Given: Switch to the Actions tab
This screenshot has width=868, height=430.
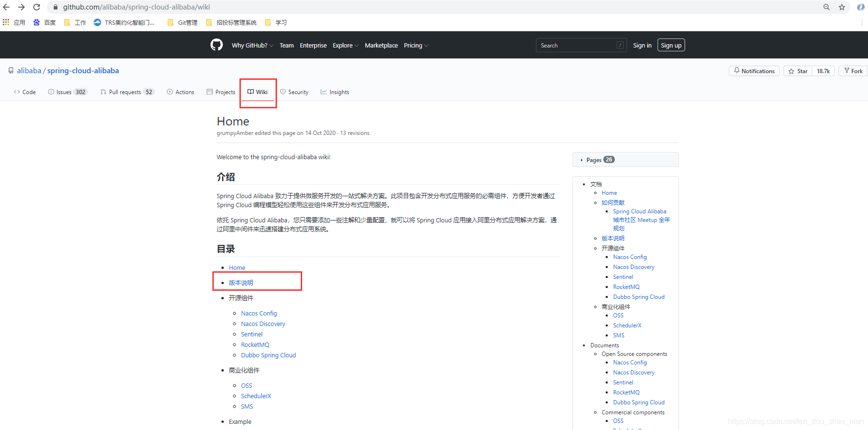Looking at the screenshot, I should (x=181, y=92).
